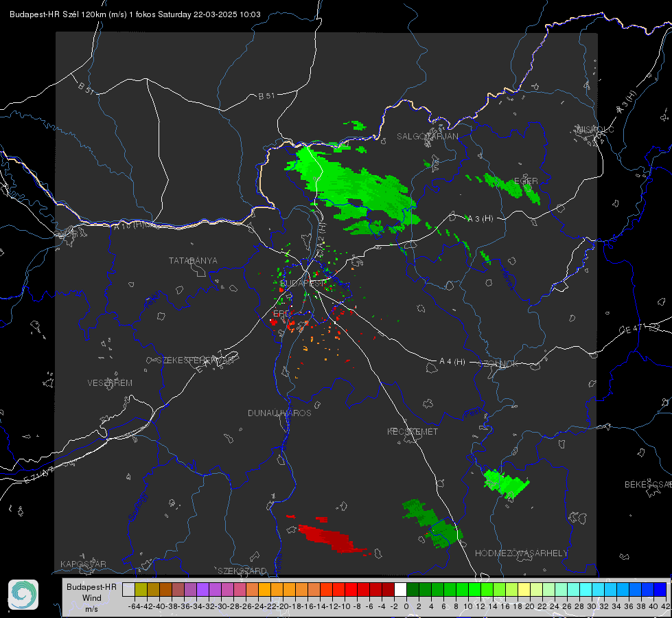Click the KAPOSVÁR city label
The width and height of the screenshot is (672, 618).
(83, 564)
